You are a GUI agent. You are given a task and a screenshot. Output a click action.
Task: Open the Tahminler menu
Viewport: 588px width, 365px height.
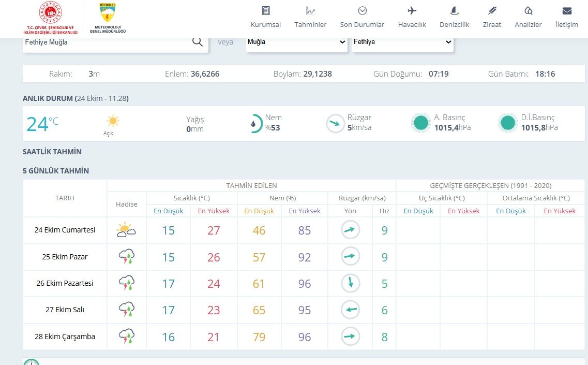[x=310, y=17]
